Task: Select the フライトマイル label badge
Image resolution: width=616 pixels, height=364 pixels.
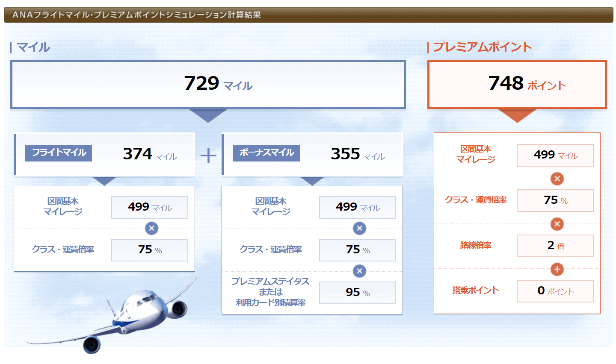Action: click(x=59, y=153)
